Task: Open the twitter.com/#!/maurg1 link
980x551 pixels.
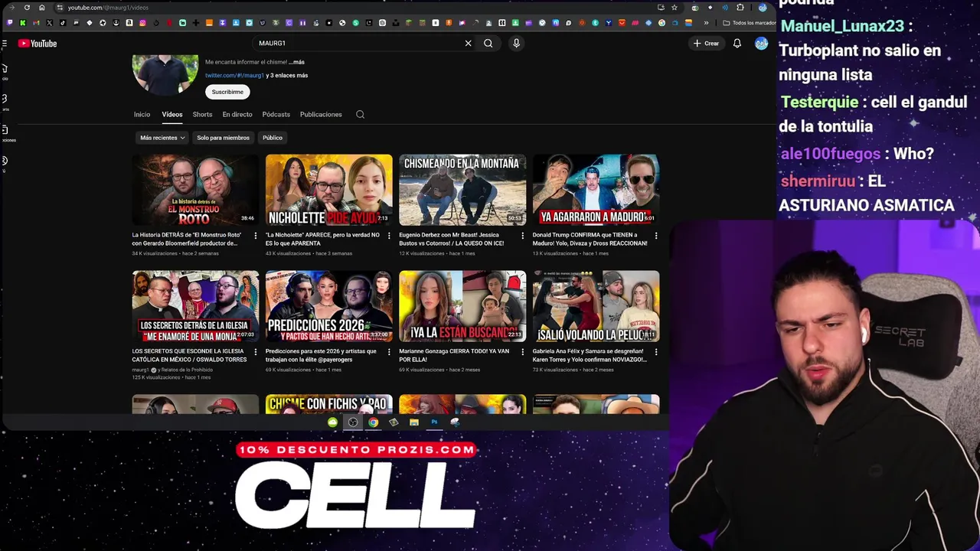Action: tap(234, 76)
